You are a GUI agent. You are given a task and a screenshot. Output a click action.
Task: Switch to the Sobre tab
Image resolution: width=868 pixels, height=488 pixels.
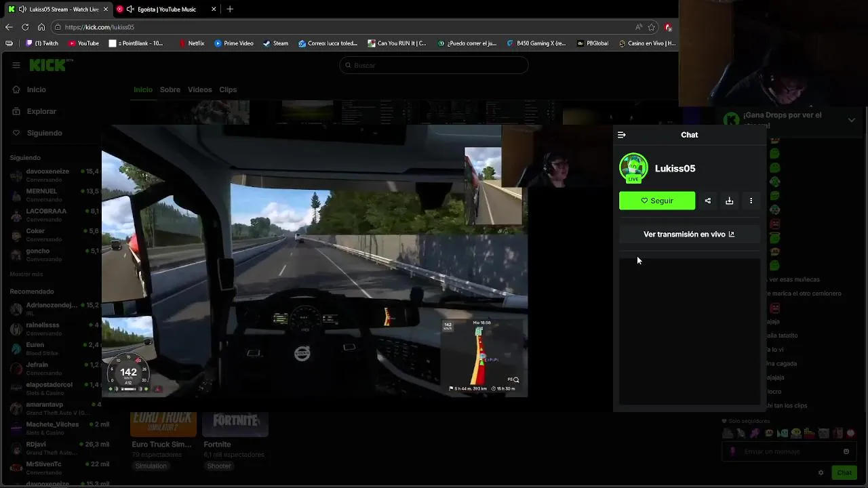pyautogui.click(x=170, y=89)
